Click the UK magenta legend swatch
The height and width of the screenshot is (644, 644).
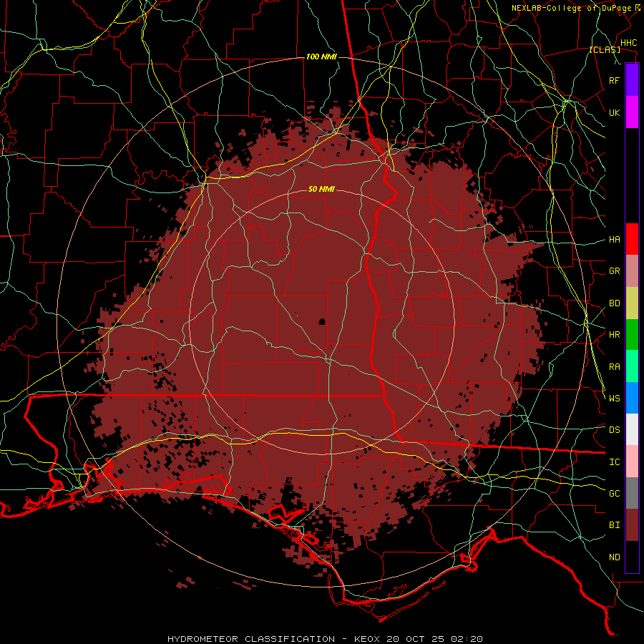click(x=632, y=112)
